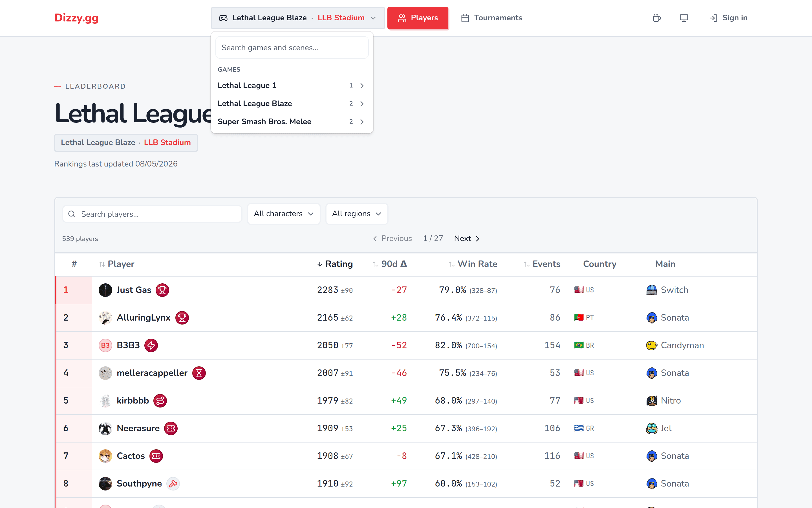Expand Lethal League Blaze scenes in menu
Screen dimensions: 812x508
pos(292,104)
